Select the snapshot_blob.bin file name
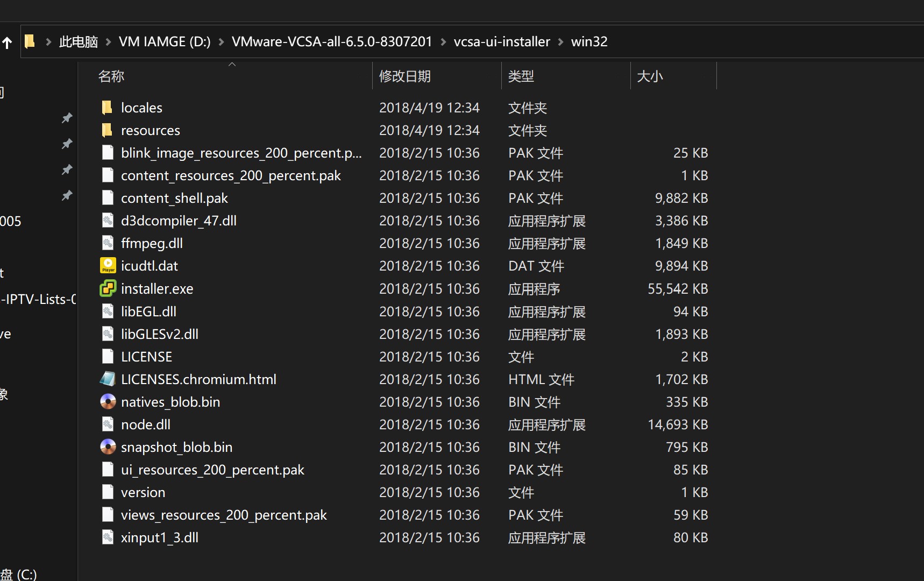This screenshot has width=924, height=581. point(176,447)
